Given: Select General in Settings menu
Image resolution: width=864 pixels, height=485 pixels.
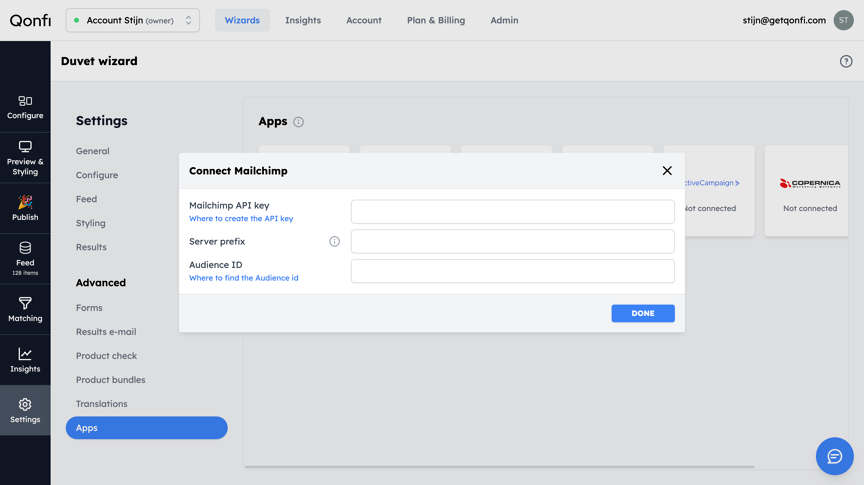Looking at the screenshot, I should click(93, 151).
